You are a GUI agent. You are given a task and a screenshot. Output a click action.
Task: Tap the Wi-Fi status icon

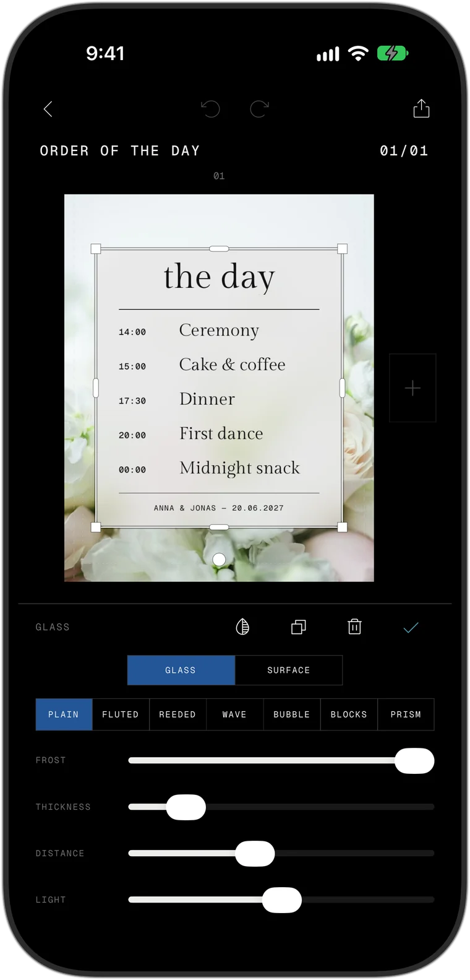(358, 53)
